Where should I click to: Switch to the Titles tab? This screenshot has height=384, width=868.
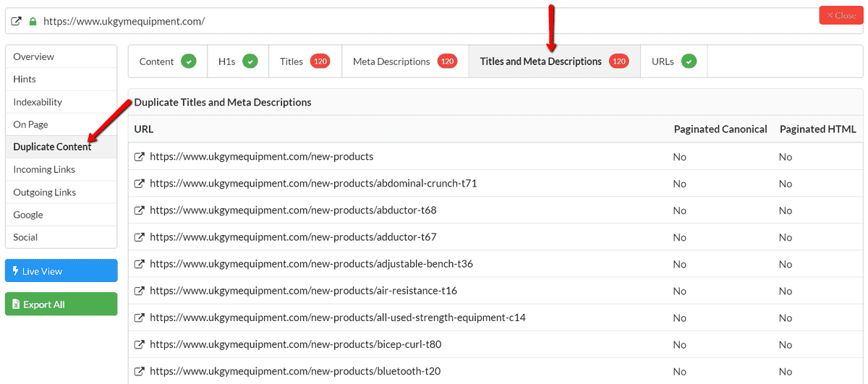coord(305,61)
